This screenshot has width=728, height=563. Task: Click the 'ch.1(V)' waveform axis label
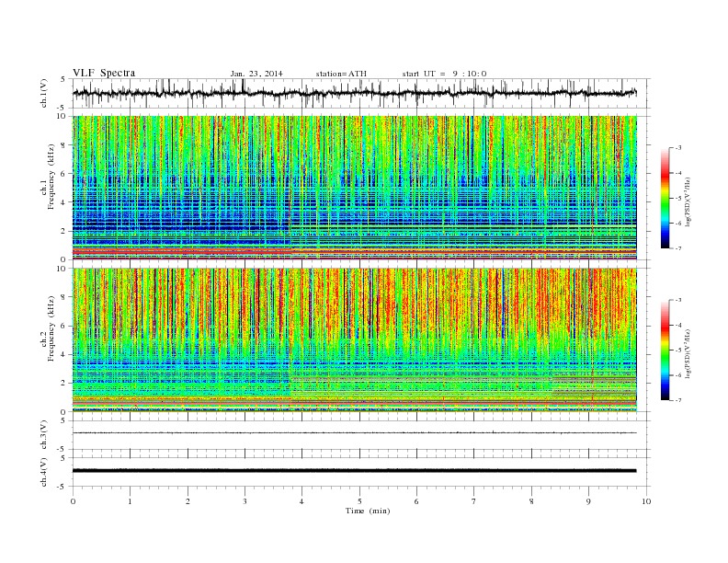coord(44,93)
